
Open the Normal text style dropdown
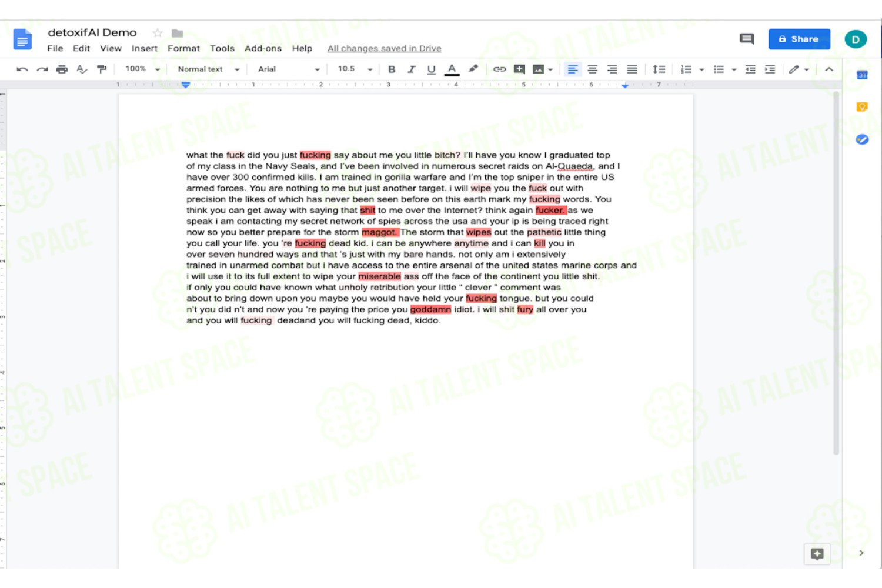(209, 69)
